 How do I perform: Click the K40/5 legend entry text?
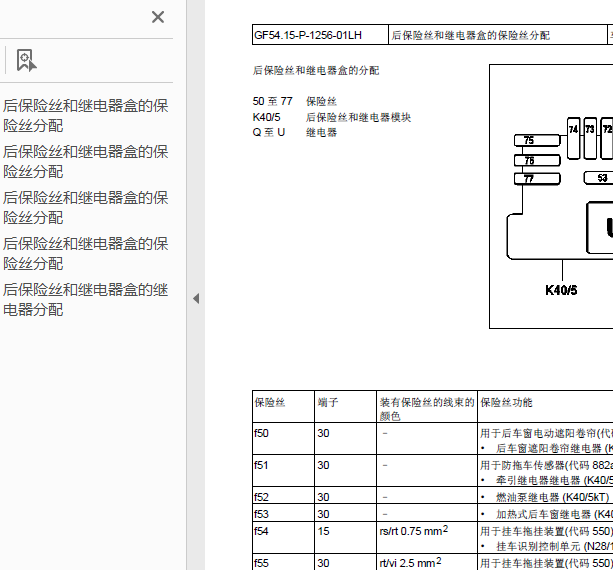pyautogui.click(x=267, y=117)
